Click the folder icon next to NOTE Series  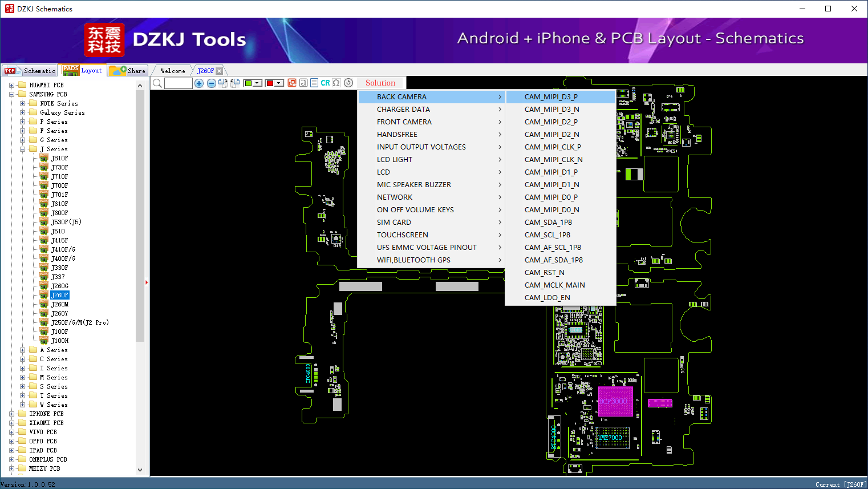[33, 103]
